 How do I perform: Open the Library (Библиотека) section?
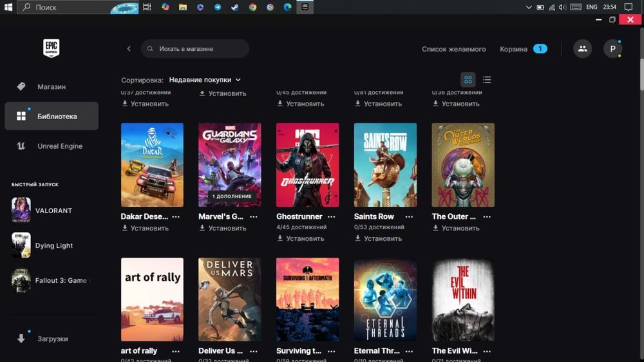coord(52,117)
